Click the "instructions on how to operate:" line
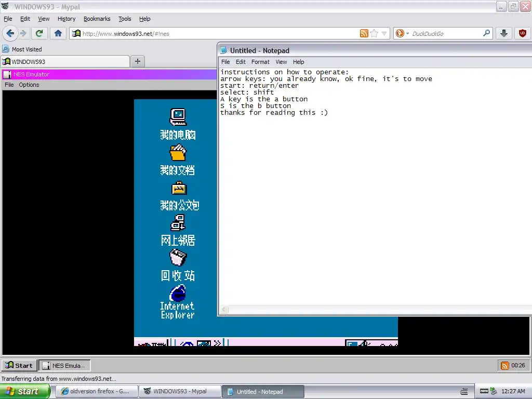Image resolution: width=532 pixels, height=399 pixels. click(284, 72)
